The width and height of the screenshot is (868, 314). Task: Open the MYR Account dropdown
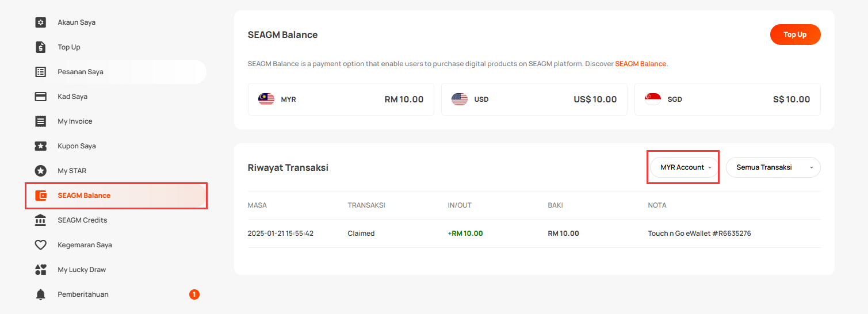tap(685, 167)
